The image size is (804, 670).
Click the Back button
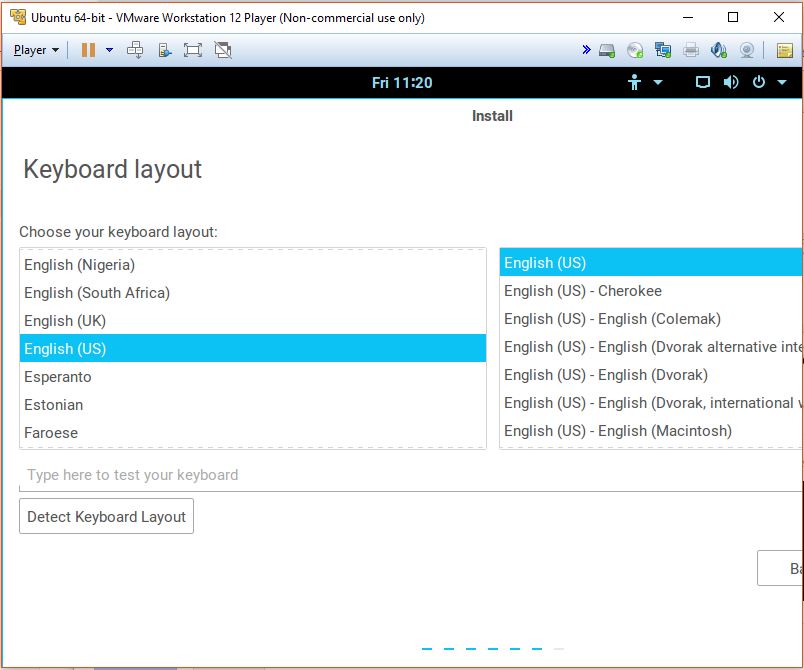[782, 568]
